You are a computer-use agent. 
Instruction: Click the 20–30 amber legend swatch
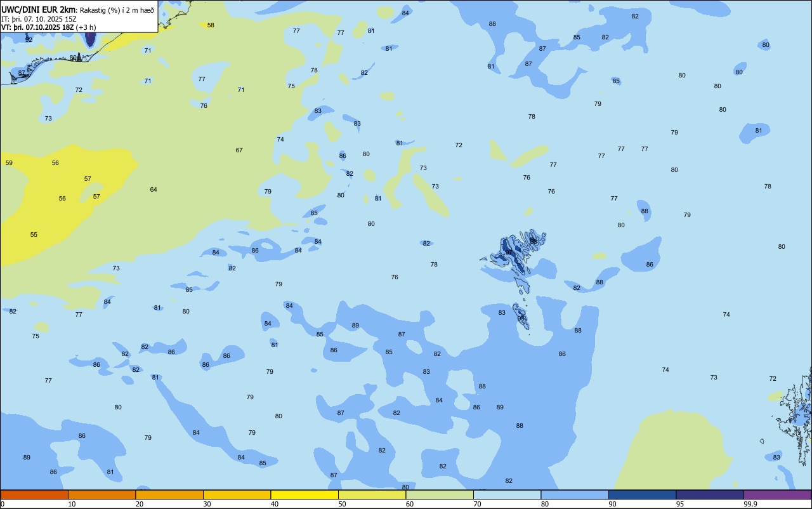[169, 494]
